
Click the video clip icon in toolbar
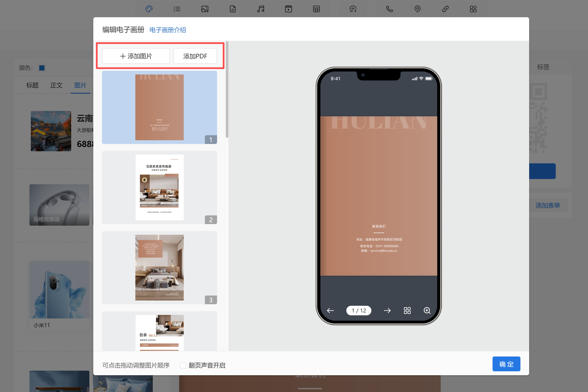[x=288, y=9]
